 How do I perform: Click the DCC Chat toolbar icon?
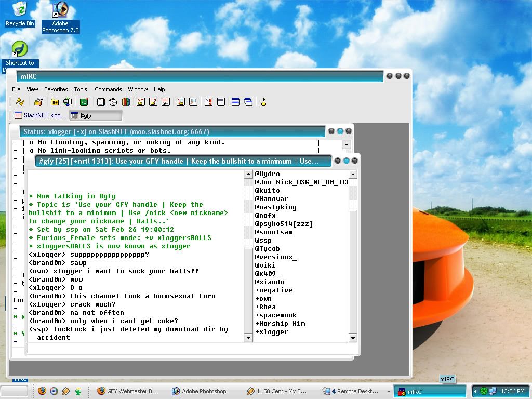click(153, 102)
